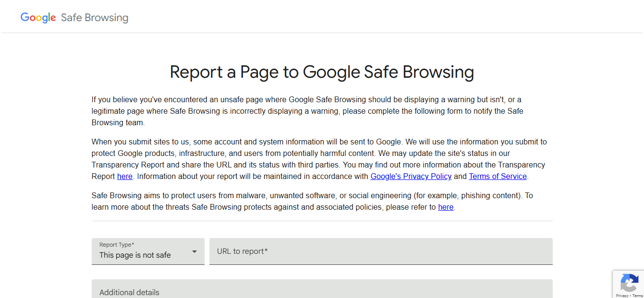Image resolution: width=644 pixels, height=298 pixels.
Task: Click the 'Safe Browsing' header text
Action: [x=95, y=18]
